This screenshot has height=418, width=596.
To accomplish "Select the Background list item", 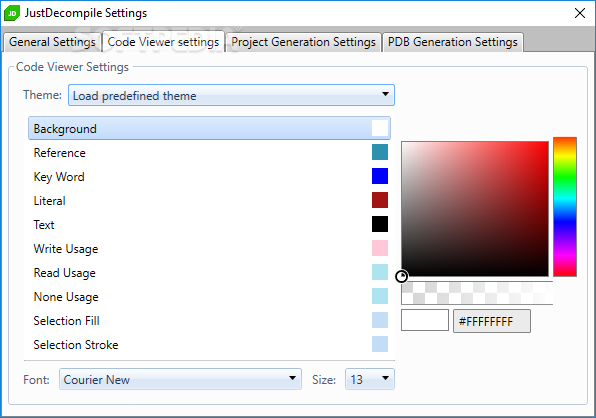I will pos(209,128).
